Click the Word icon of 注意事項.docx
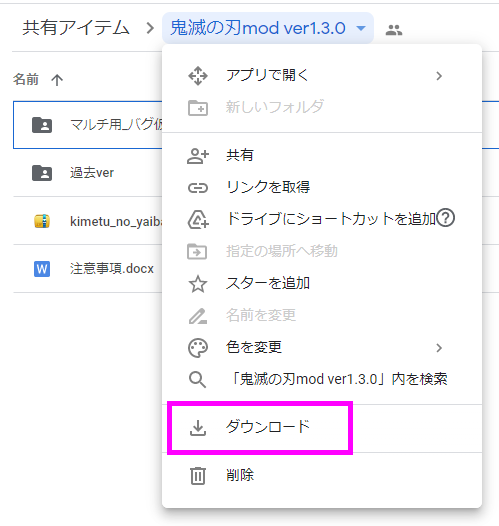 pos(42,269)
